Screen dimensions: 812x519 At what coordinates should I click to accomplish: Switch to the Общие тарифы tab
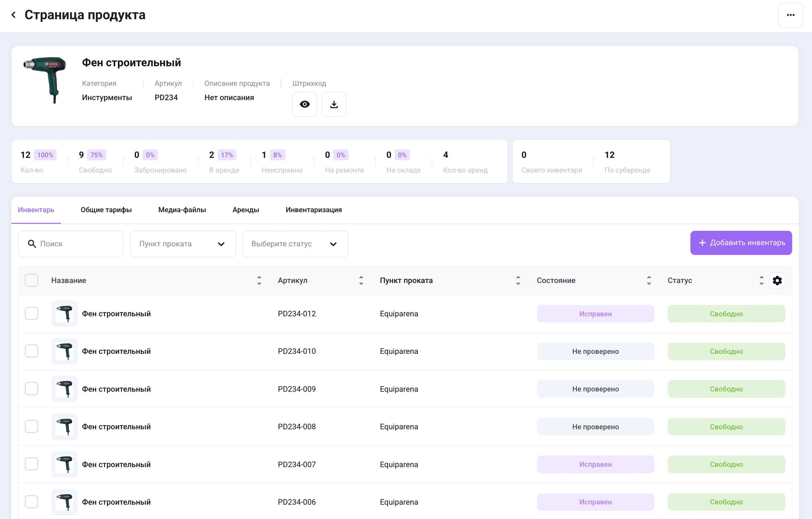[106, 210]
